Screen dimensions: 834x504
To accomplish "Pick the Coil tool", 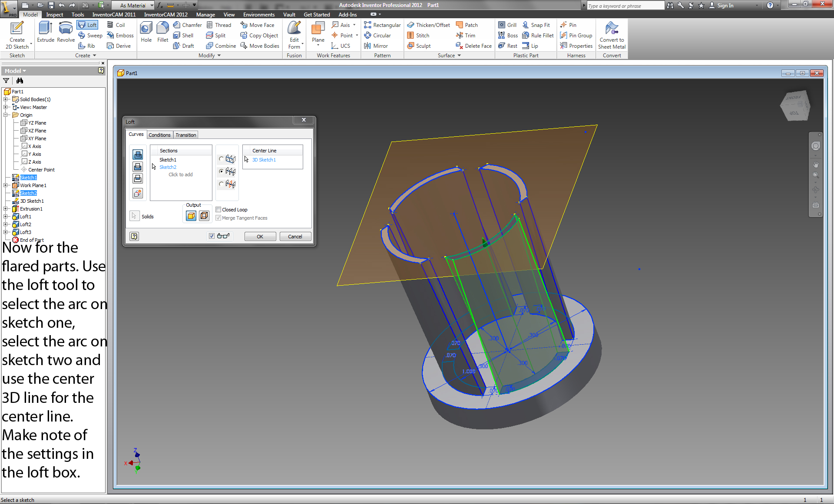I will coord(116,25).
